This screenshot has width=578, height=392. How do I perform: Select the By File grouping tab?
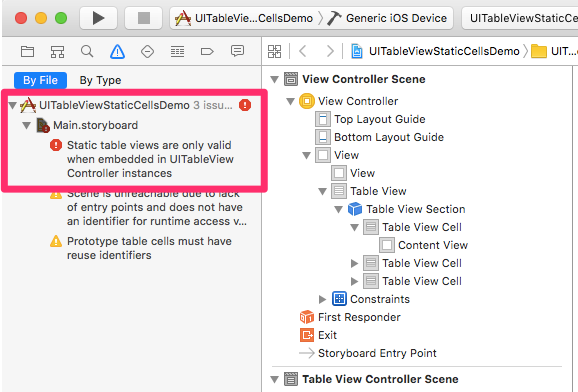click(40, 80)
